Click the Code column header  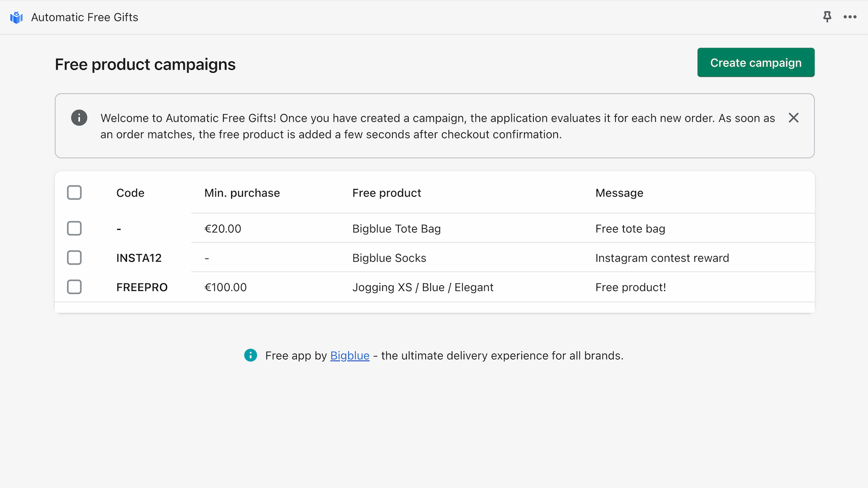click(130, 192)
